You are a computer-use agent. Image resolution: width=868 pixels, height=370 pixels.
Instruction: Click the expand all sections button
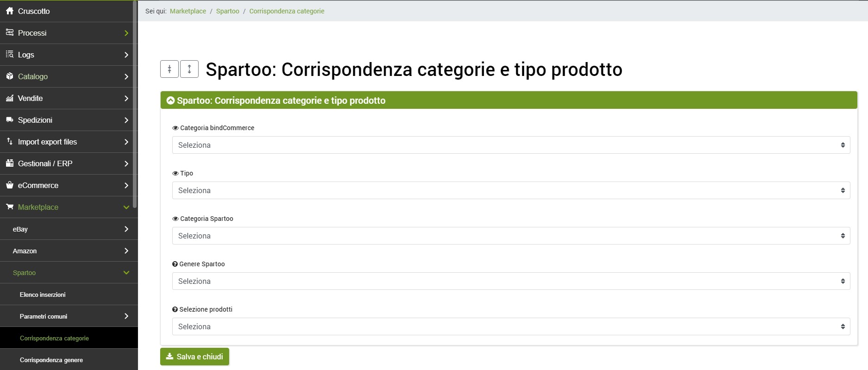click(189, 69)
